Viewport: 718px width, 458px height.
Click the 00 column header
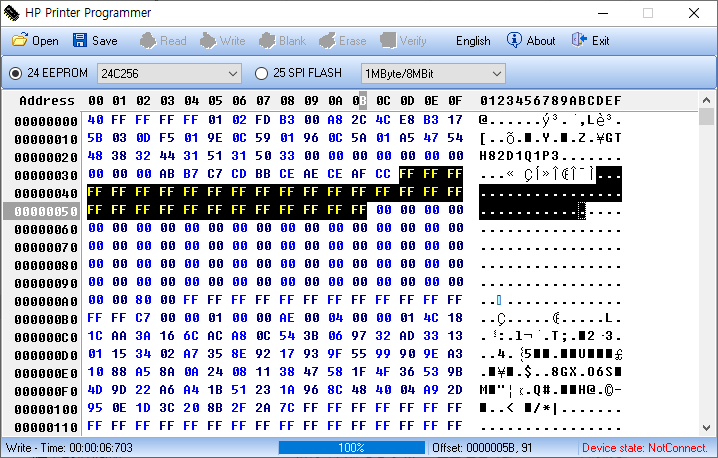click(x=96, y=100)
